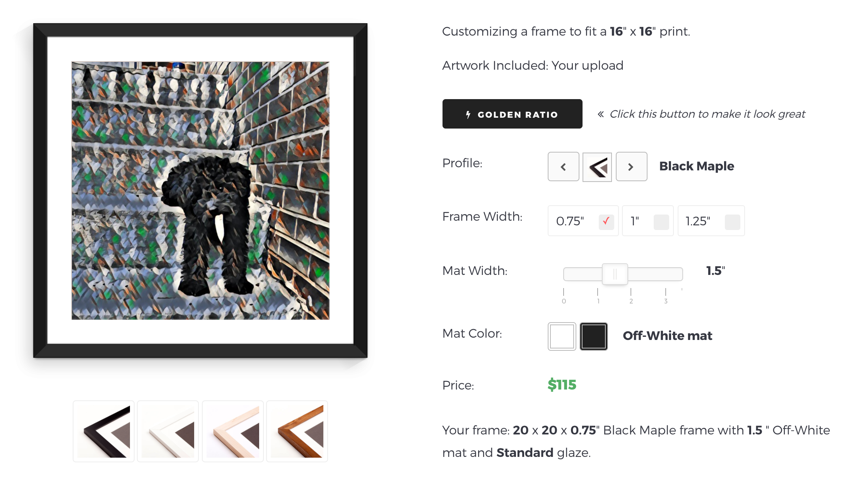Select the 1" frame width checkbox
Image resolution: width=868 pixels, height=484 pixels.
(661, 222)
